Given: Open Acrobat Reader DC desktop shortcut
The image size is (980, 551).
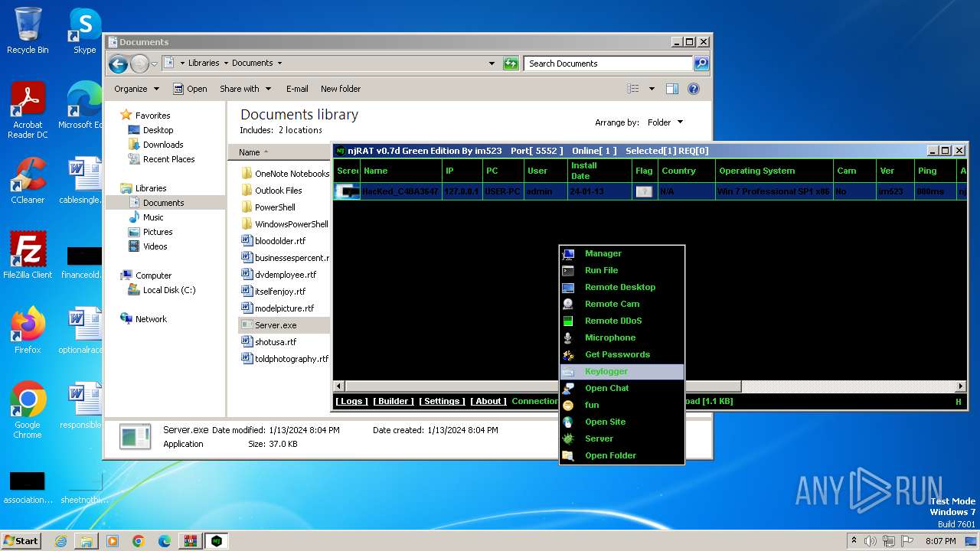Looking at the screenshot, I should [28, 111].
